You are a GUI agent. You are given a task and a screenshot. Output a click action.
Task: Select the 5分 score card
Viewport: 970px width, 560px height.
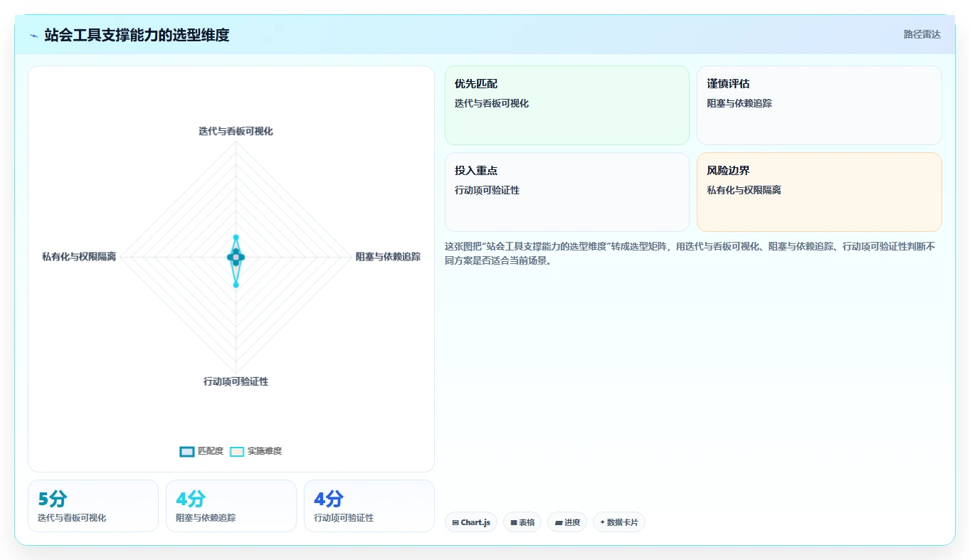coord(93,506)
